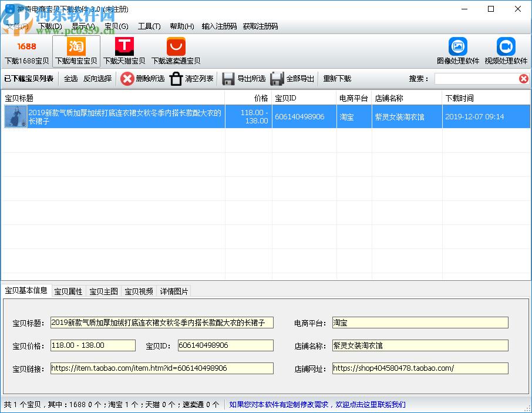Screen dimensions: 532x413
Task: Open the 工具(T) menu
Action: [149, 26]
